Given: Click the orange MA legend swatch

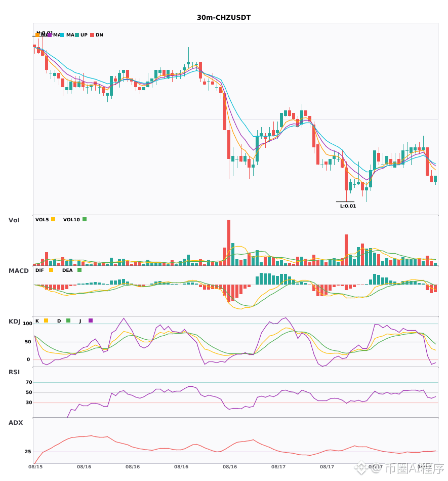Looking at the screenshot, I should tap(37, 35).
